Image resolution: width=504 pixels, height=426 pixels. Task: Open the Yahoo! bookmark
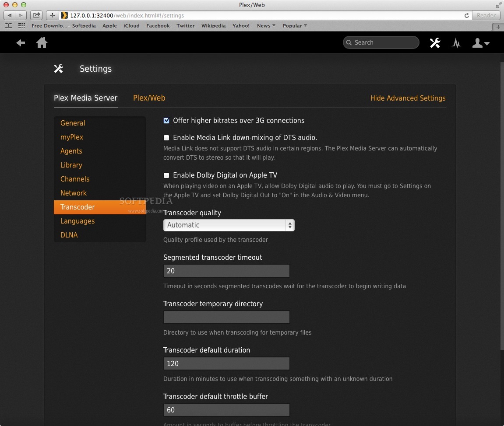pyautogui.click(x=241, y=26)
